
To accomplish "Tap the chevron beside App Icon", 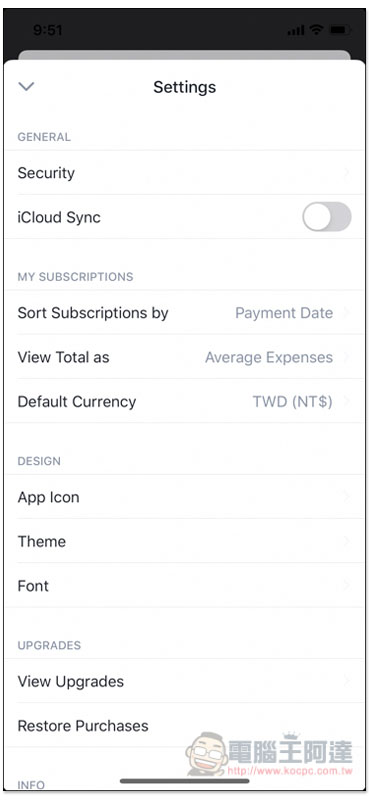I will click(347, 497).
